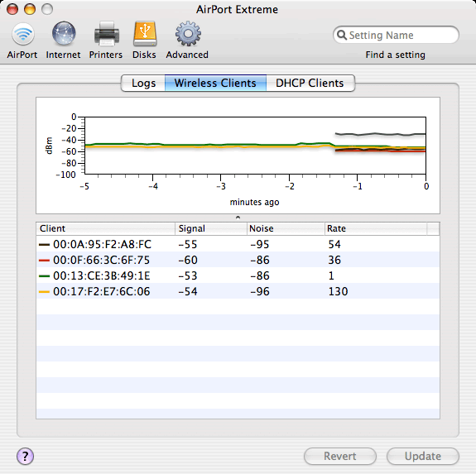The image size is (476, 474).
Task: Click the Revert button
Action: point(340,456)
